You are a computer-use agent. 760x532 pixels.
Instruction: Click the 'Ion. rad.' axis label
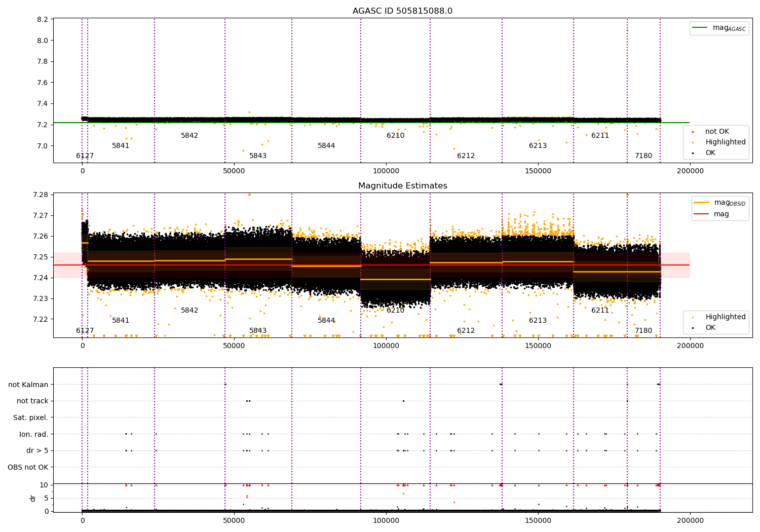click(34, 434)
